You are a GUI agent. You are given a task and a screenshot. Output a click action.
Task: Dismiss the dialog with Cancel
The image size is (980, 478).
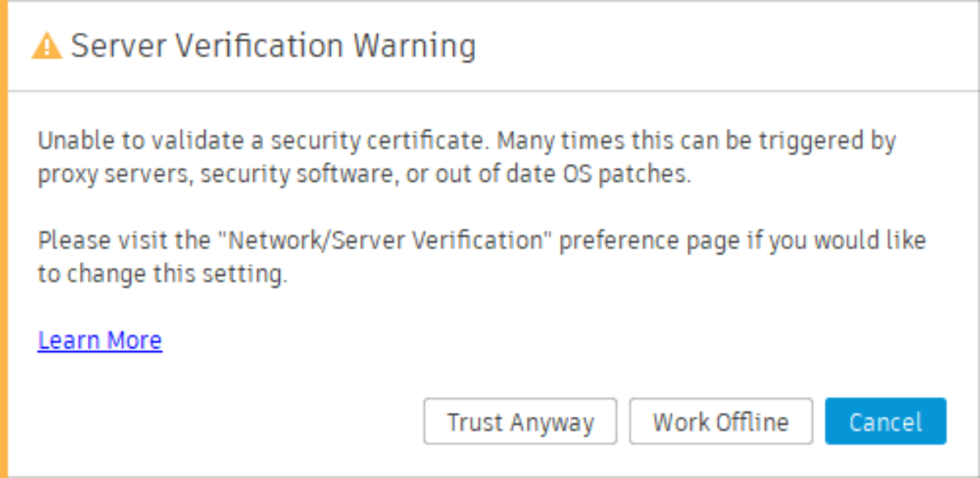point(885,422)
